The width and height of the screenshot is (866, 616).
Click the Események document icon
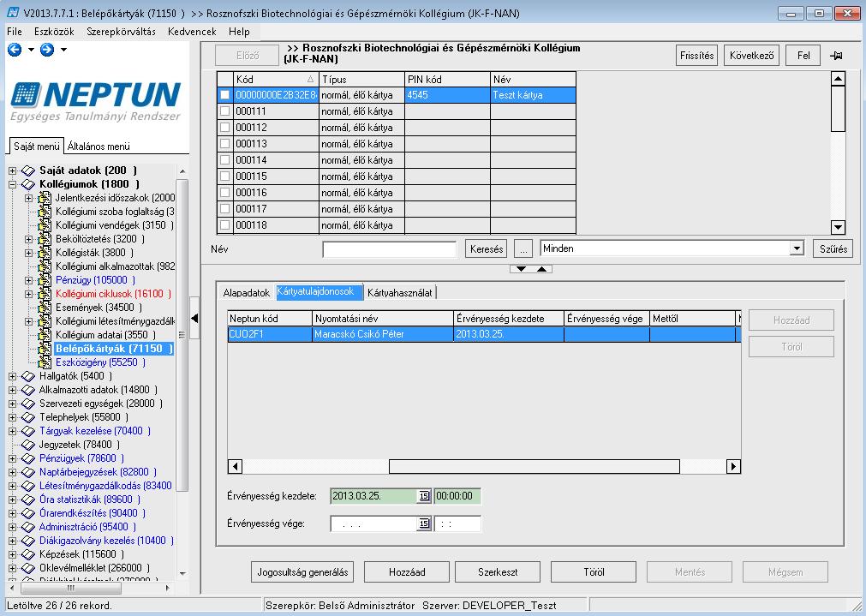(45, 308)
